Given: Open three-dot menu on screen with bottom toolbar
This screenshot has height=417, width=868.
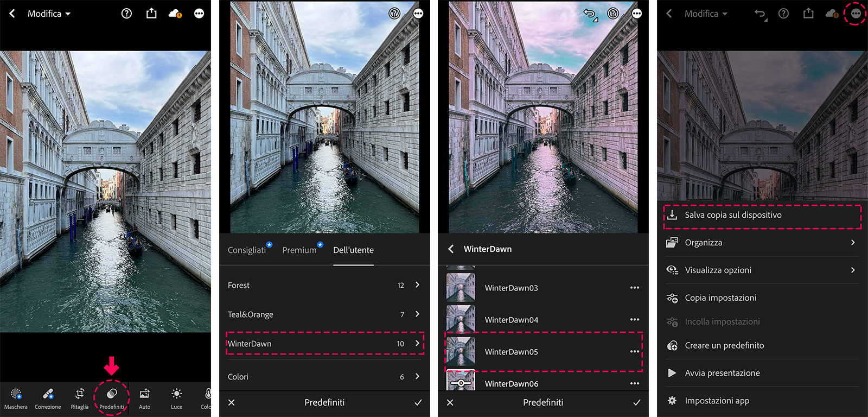Looking at the screenshot, I should pyautogui.click(x=199, y=14).
